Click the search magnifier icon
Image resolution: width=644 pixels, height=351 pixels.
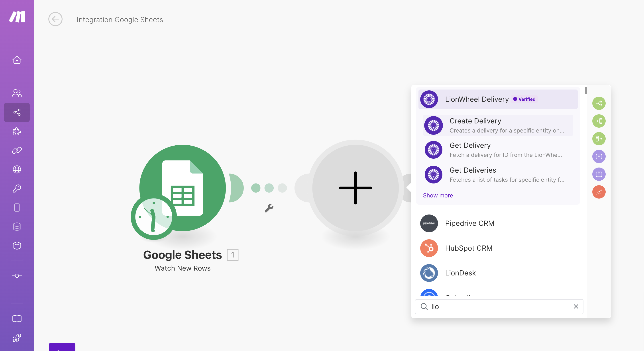424,306
